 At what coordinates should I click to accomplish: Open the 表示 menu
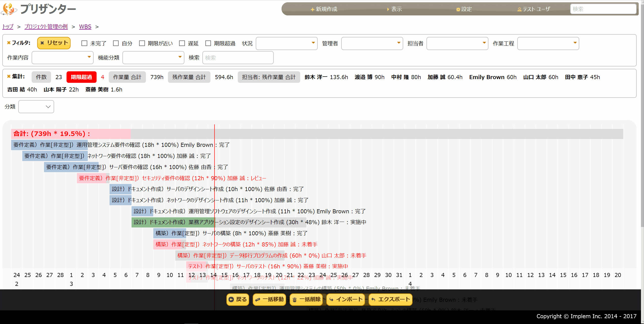coord(394,9)
